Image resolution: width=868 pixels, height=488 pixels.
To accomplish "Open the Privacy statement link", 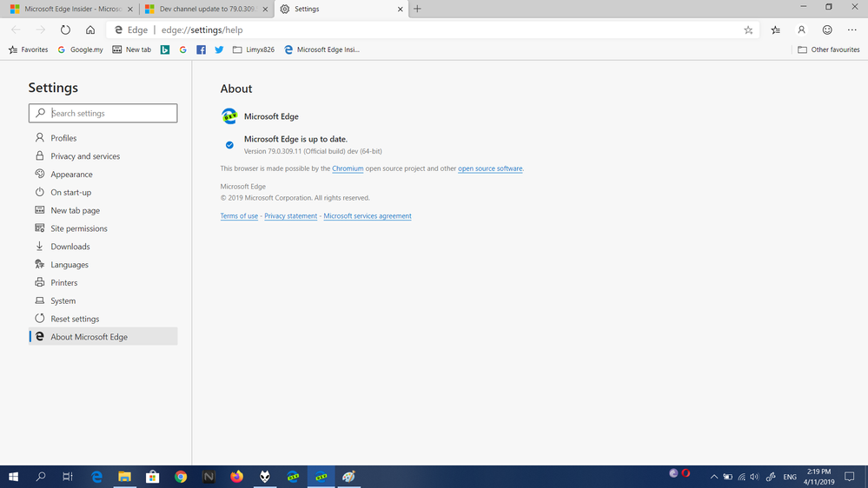I will (x=290, y=216).
